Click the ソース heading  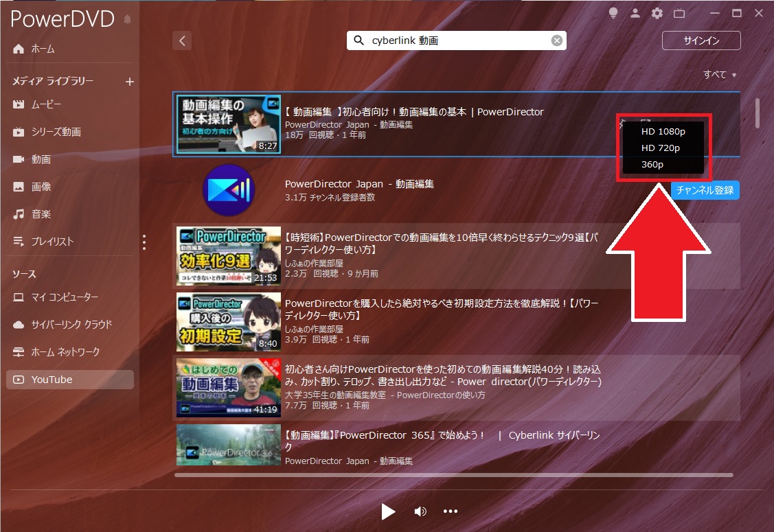click(24, 274)
